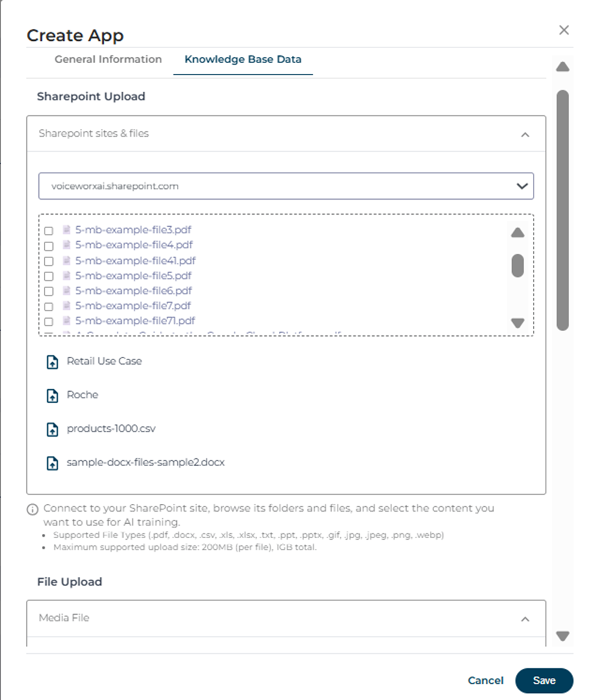This screenshot has height=700, width=596.
Task: Select the 5-mb-example-file41.pdf checkbox
Action: click(x=49, y=261)
